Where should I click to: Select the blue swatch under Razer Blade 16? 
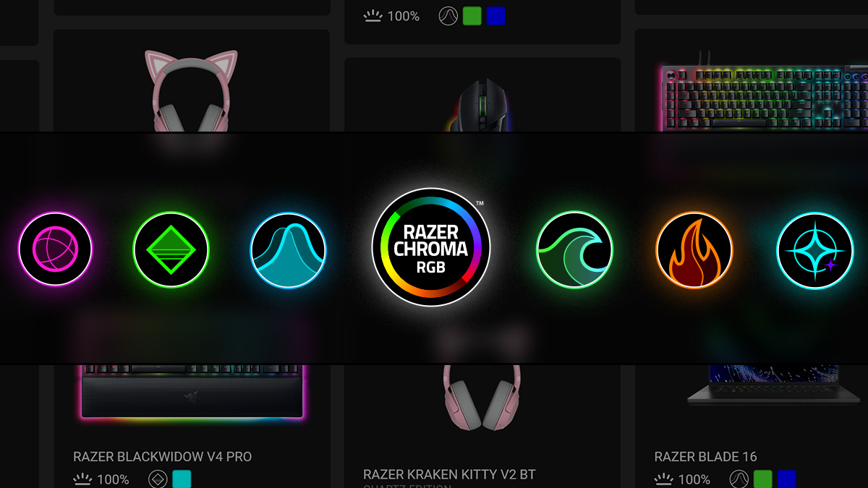(x=786, y=479)
